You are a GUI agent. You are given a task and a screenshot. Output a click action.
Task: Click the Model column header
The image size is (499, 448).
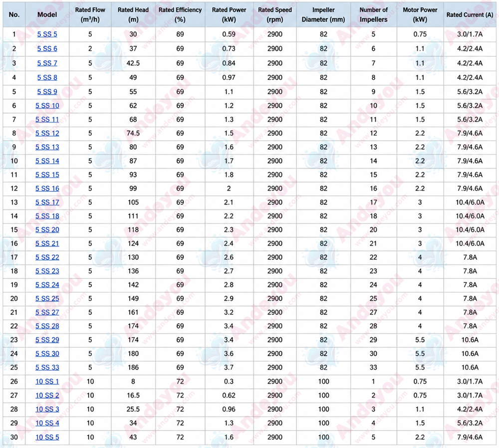(47, 14)
